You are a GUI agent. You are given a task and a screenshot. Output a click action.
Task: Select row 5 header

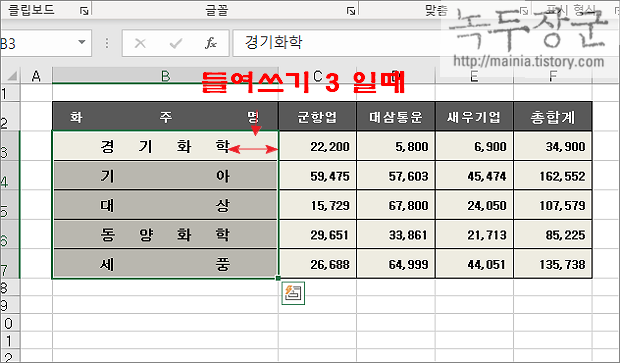click(9, 205)
